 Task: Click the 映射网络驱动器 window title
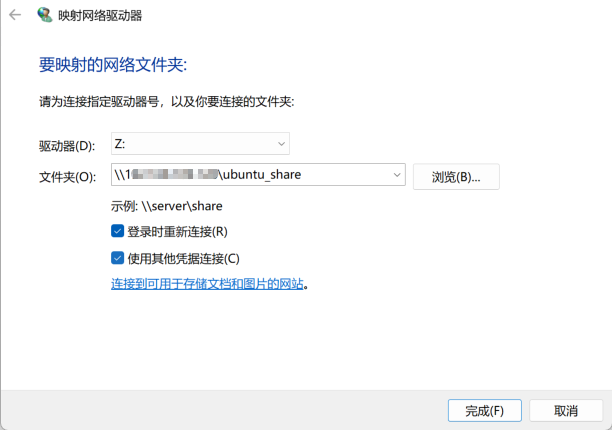(100, 16)
